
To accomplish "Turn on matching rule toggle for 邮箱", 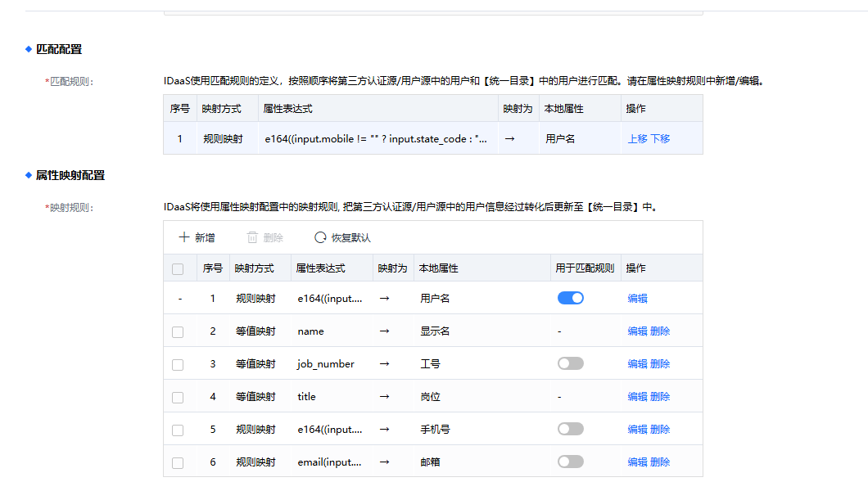I will coord(570,462).
